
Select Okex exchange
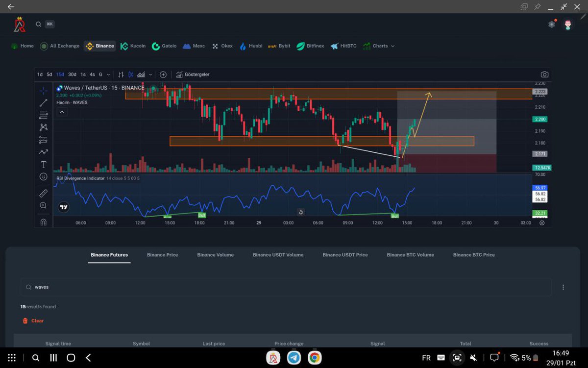pos(222,46)
